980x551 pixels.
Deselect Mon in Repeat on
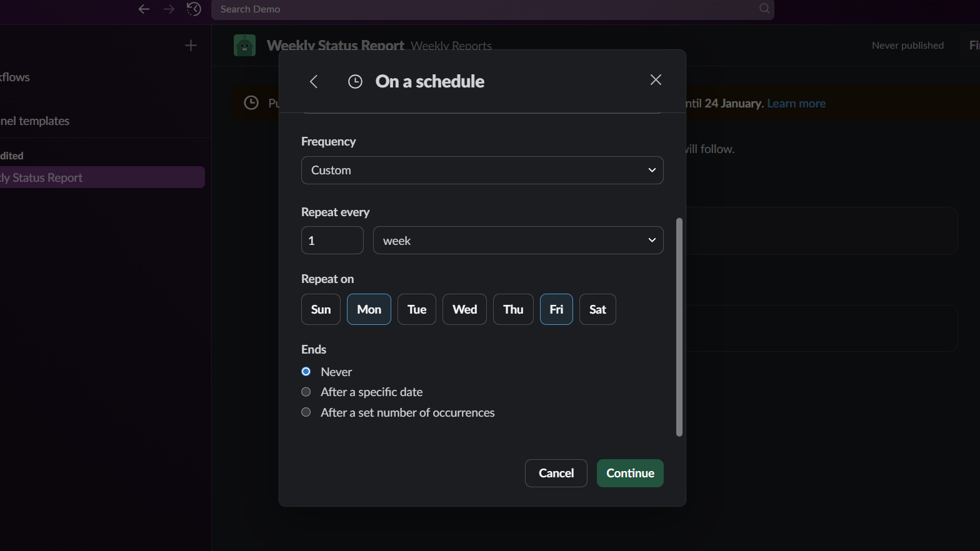(369, 309)
